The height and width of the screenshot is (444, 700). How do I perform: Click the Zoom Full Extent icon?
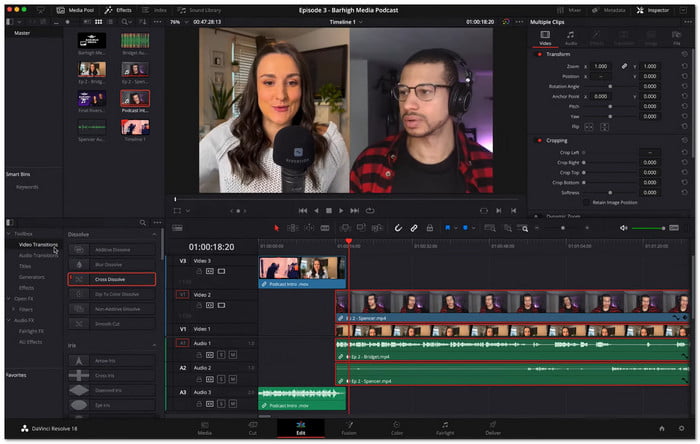[x=490, y=228]
